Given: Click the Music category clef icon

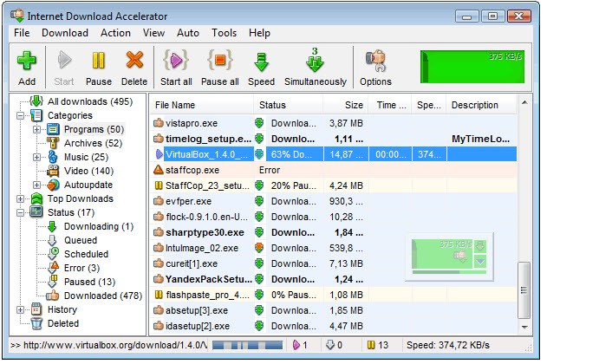Looking at the screenshot, I should [53, 157].
